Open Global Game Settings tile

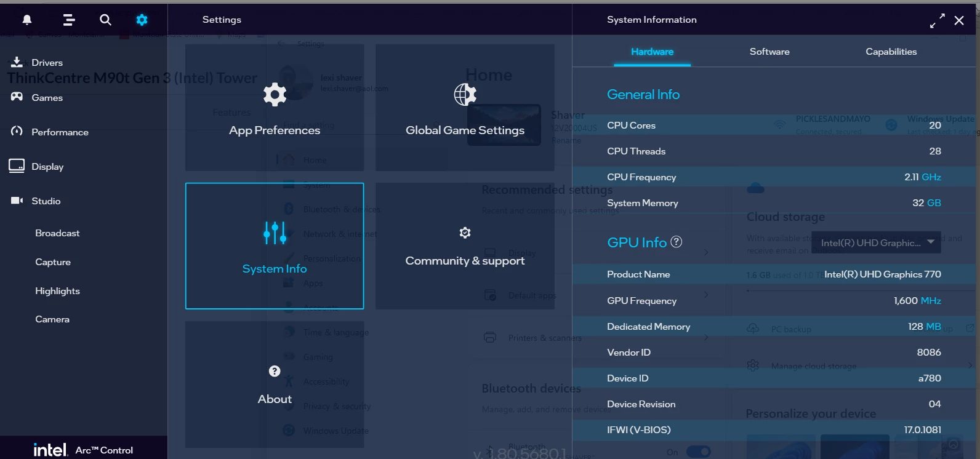click(x=465, y=108)
